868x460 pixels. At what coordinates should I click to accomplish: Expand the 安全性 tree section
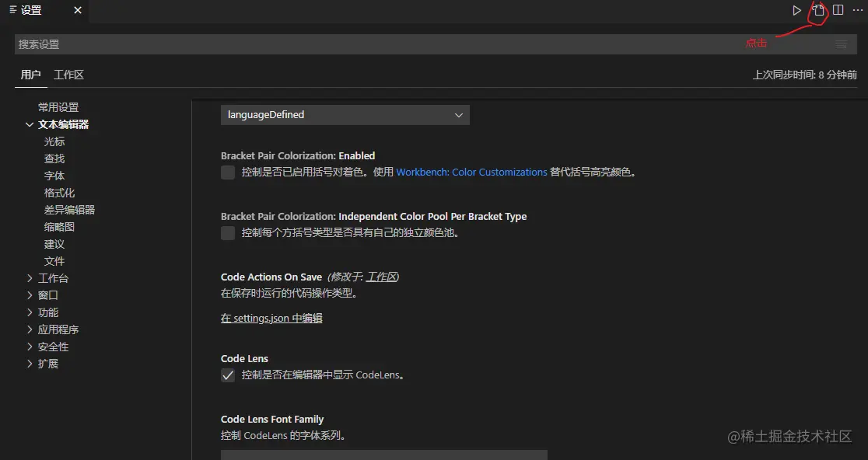pos(30,347)
